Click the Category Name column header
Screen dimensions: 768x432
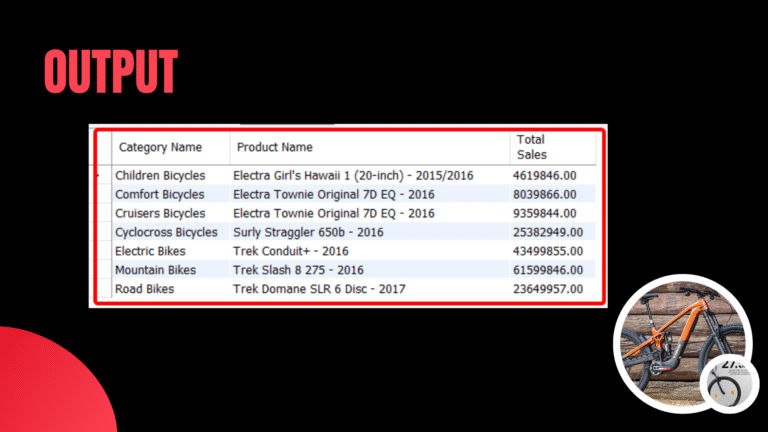pyautogui.click(x=160, y=148)
